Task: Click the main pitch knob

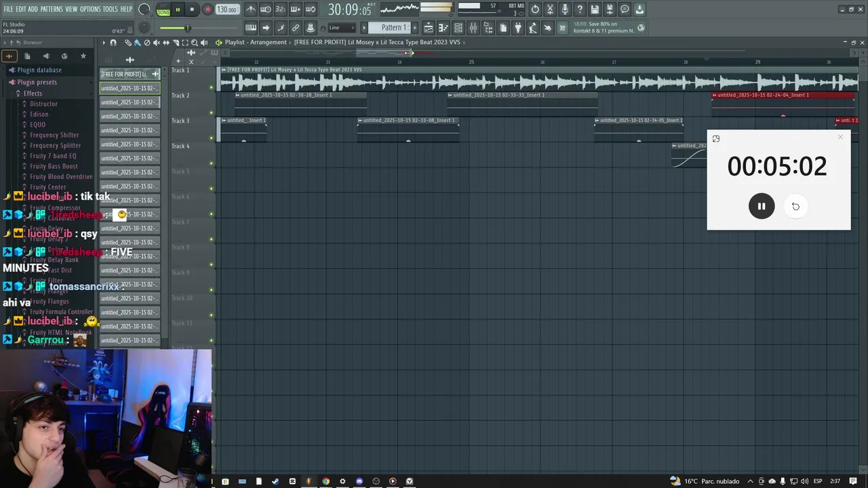Action: (144, 28)
